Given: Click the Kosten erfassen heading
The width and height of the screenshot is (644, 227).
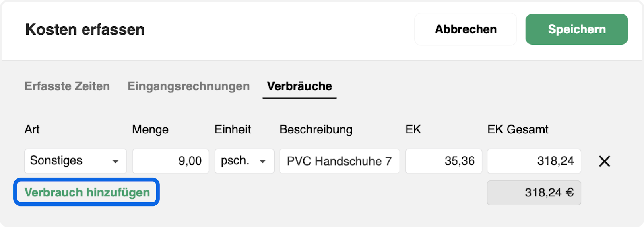Looking at the screenshot, I should click(85, 29).
